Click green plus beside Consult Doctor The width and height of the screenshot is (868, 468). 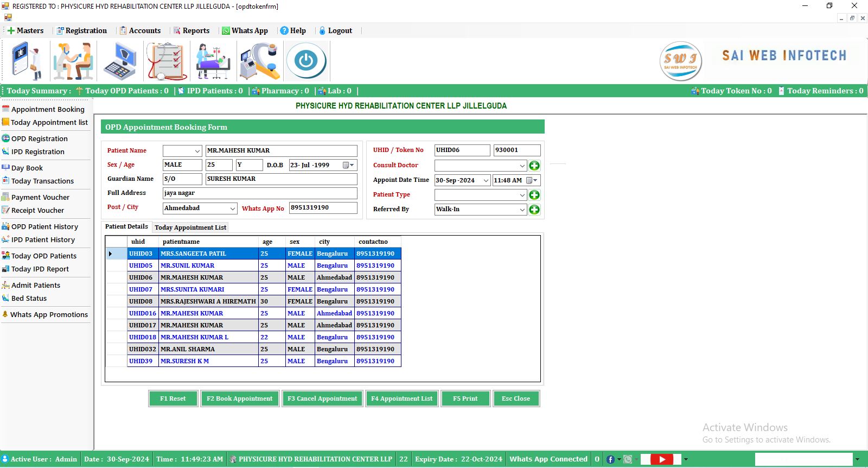[534, 166]
